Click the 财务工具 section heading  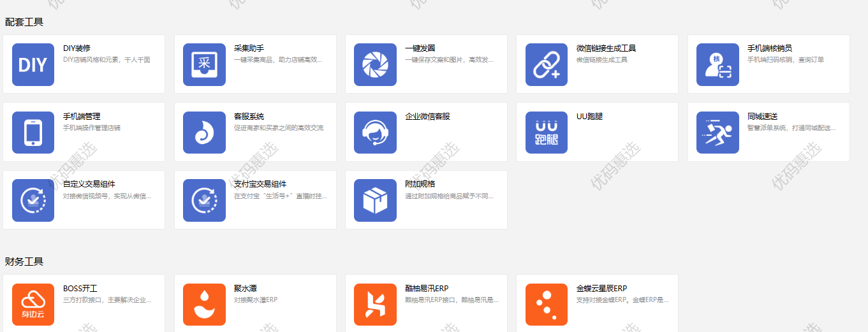[24, 262]
